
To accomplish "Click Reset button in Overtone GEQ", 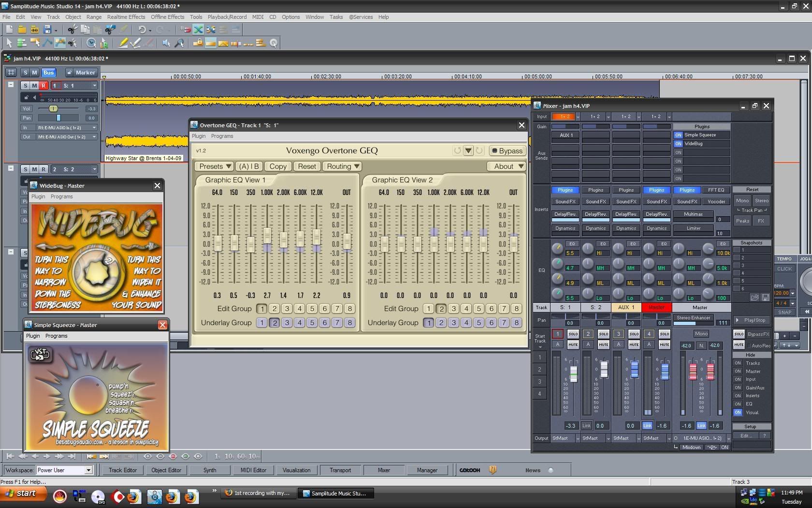I will [x=306, y=166].
